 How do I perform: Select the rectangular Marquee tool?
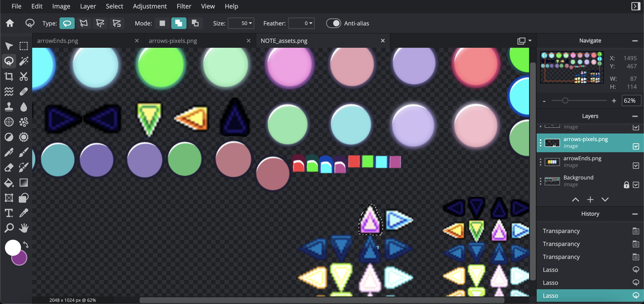point(23,46)
